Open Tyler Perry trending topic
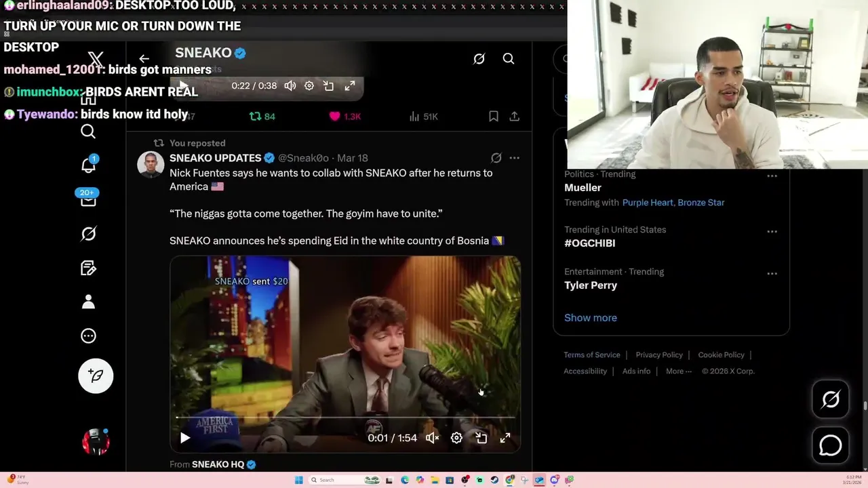This screenshot has width=868, height=488. point(591,285)
